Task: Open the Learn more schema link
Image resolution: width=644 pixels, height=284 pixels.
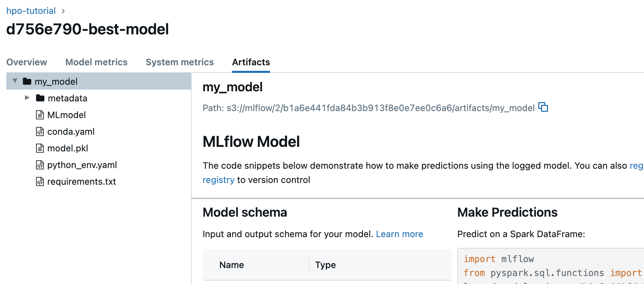Action: pyautogui.click(x=399, y=234)
